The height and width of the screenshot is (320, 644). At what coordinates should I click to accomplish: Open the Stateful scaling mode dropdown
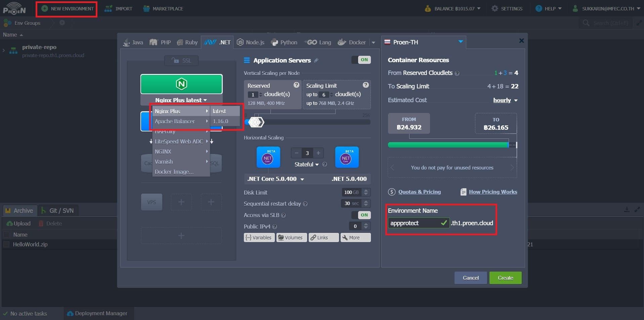306,164
